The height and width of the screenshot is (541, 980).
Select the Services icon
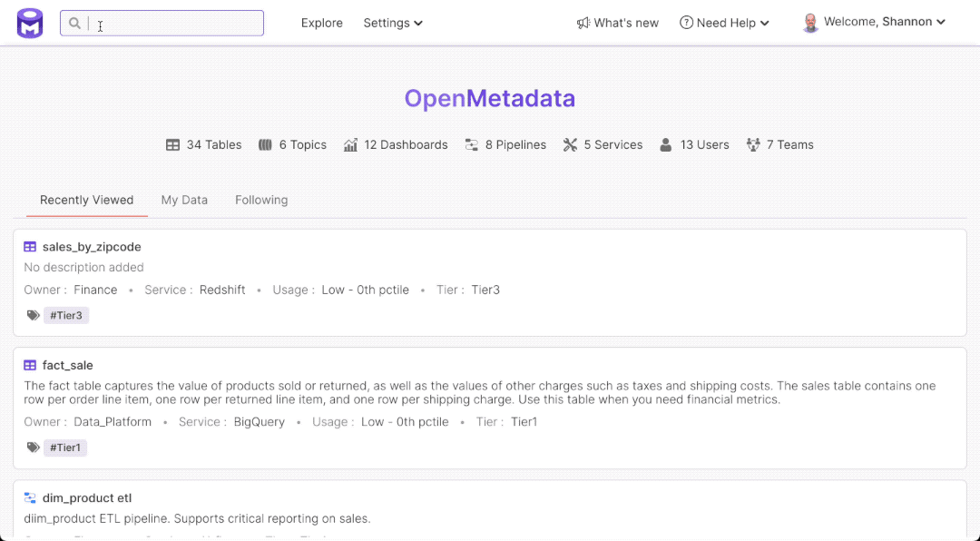pyautogui.click(x=570, y=144)
